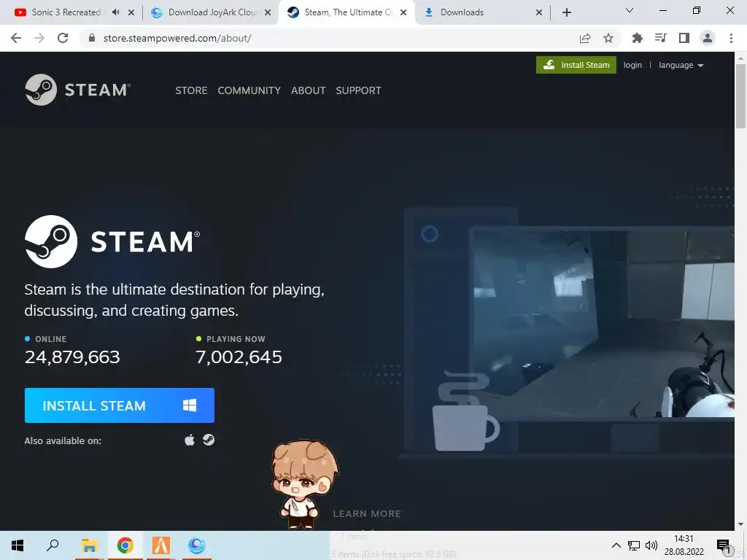Reload the current page
This screenshot has height=560, width=747.
(x=63, y=38)
